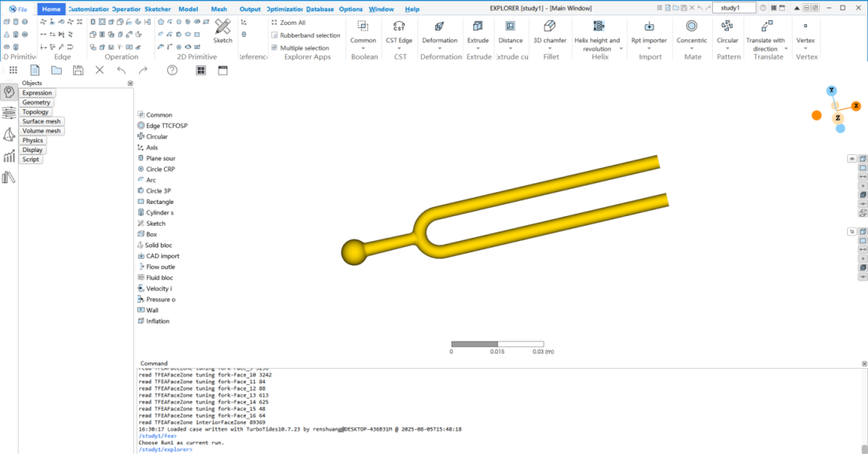
Task: Click the Surface mesh button
Action: (x=42, y=121)
